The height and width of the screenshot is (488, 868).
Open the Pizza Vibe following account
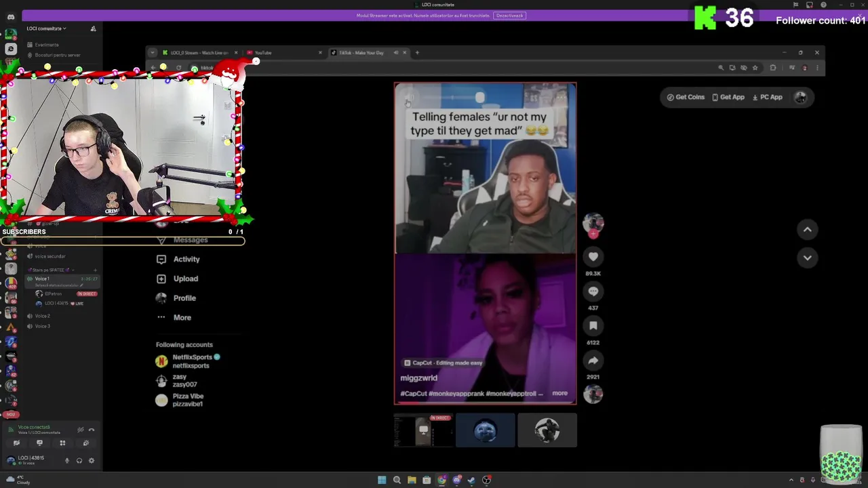[180, 400]
